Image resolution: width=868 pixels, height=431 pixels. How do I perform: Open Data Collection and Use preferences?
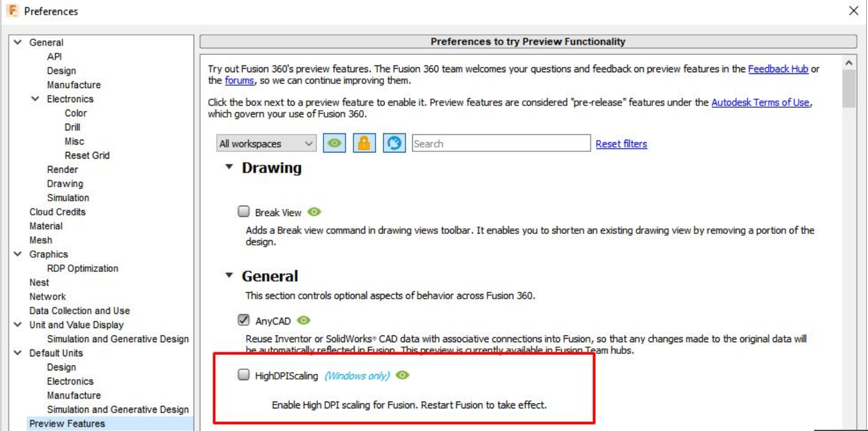[80, 310]
